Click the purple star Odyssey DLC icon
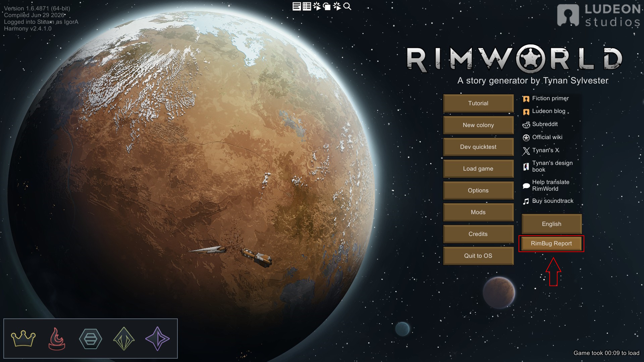 click(157, 339)
